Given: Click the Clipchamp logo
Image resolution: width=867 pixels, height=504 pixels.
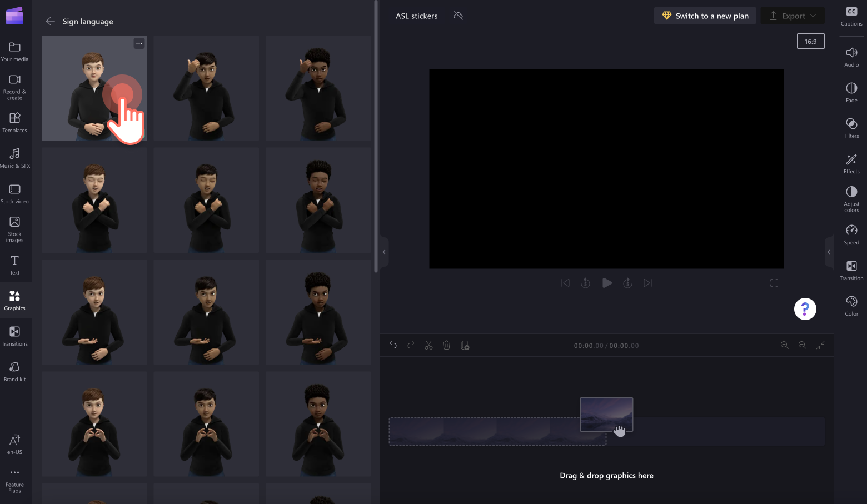Looking at the screenshot, I should 15,16.
